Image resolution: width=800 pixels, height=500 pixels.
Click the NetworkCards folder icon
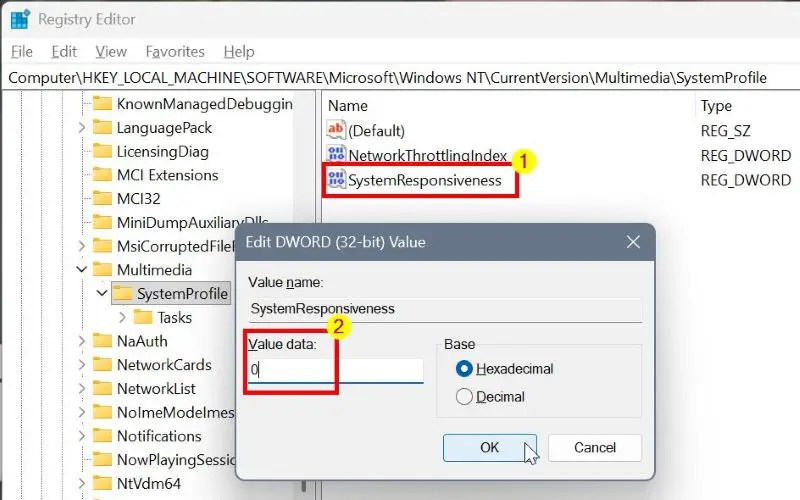102,365
